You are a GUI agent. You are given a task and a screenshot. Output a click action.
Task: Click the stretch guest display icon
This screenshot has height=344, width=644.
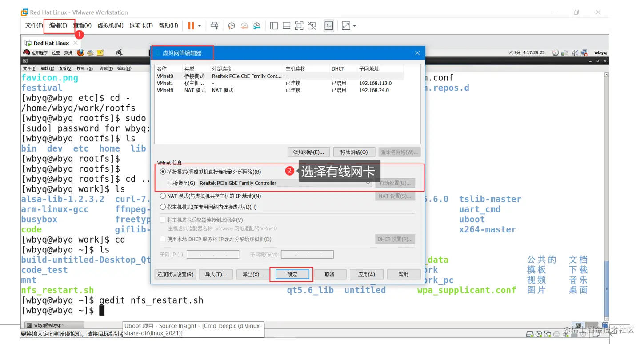346,26
